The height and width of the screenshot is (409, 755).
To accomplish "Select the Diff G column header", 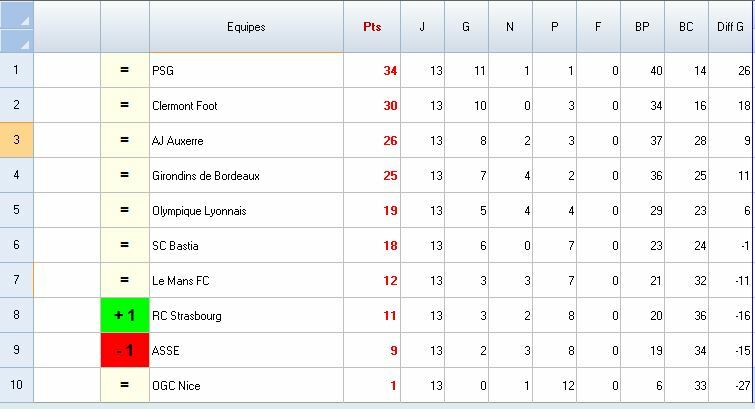I will point(731,27).
